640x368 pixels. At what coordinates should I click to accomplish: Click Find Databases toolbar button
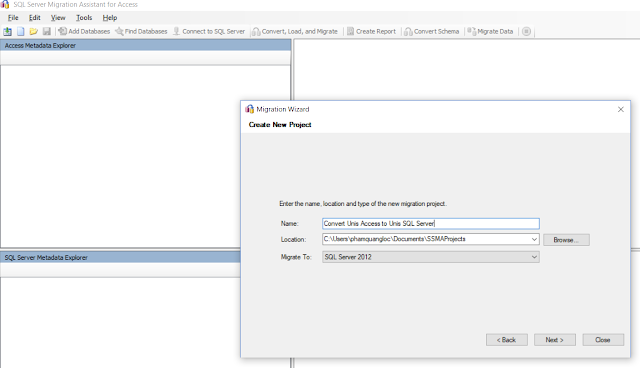(x=141, y=31)
